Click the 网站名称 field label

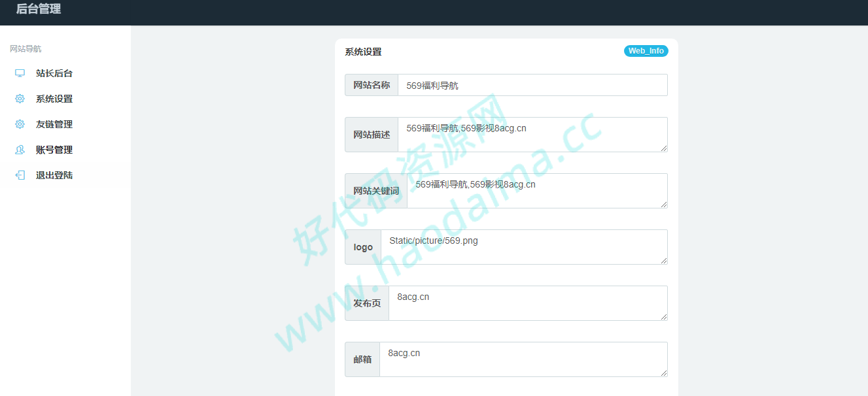point(372,85)
